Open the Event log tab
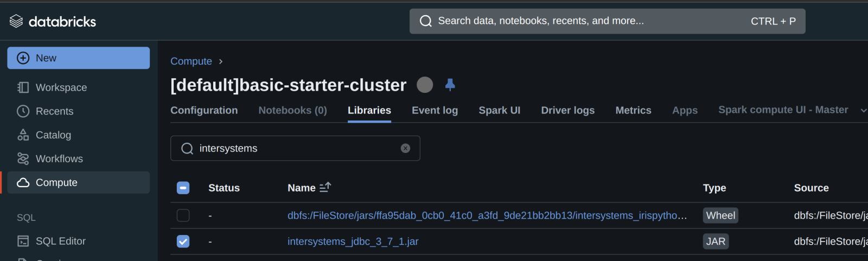This screenshot has width=868, height=261. [x=435, y=110]
